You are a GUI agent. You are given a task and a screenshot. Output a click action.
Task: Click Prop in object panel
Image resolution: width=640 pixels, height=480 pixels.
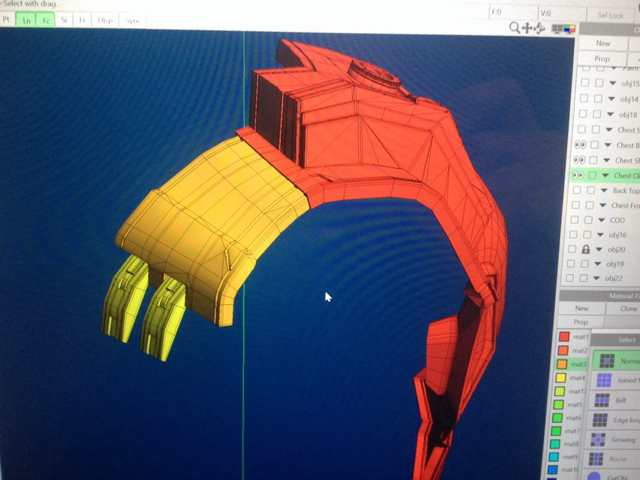602,59
